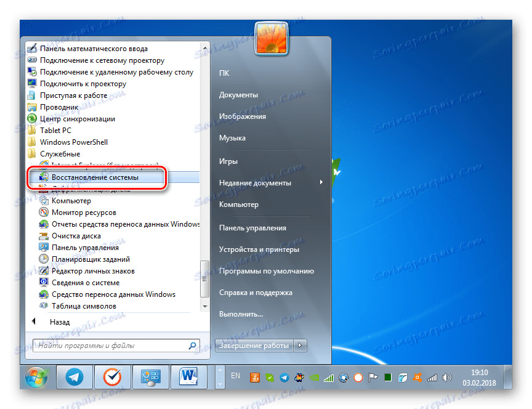
Task: Open Справка и поддержка
Action: pos(256,293)
